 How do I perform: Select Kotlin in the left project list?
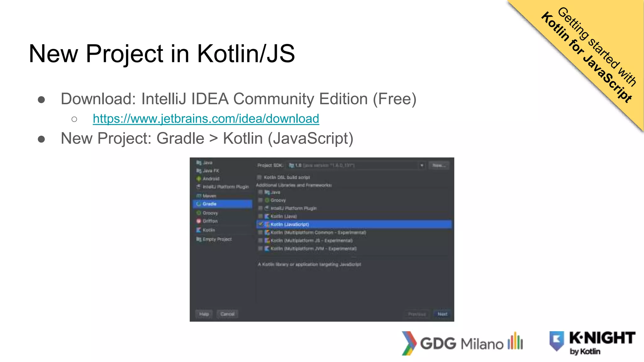point(209,230)
